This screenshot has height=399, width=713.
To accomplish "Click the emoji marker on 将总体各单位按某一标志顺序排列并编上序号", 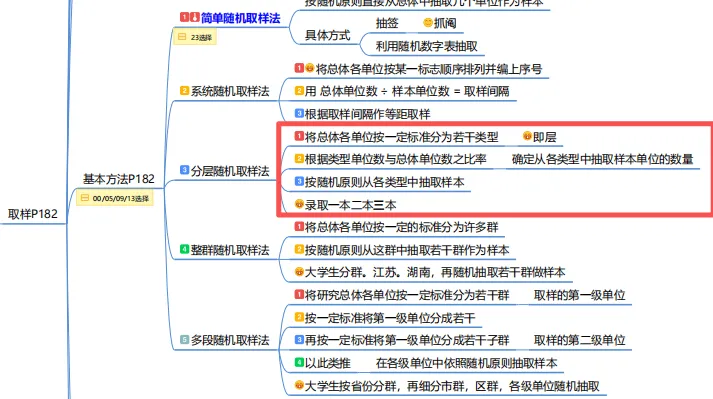I will pyautogui.click(x=309, y=68).
